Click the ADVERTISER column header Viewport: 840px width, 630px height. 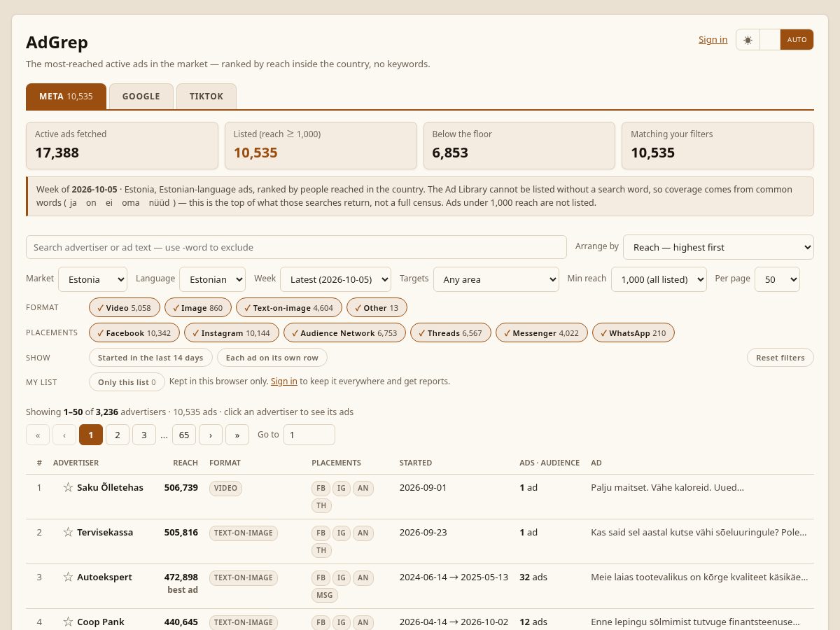coord(76,463)
